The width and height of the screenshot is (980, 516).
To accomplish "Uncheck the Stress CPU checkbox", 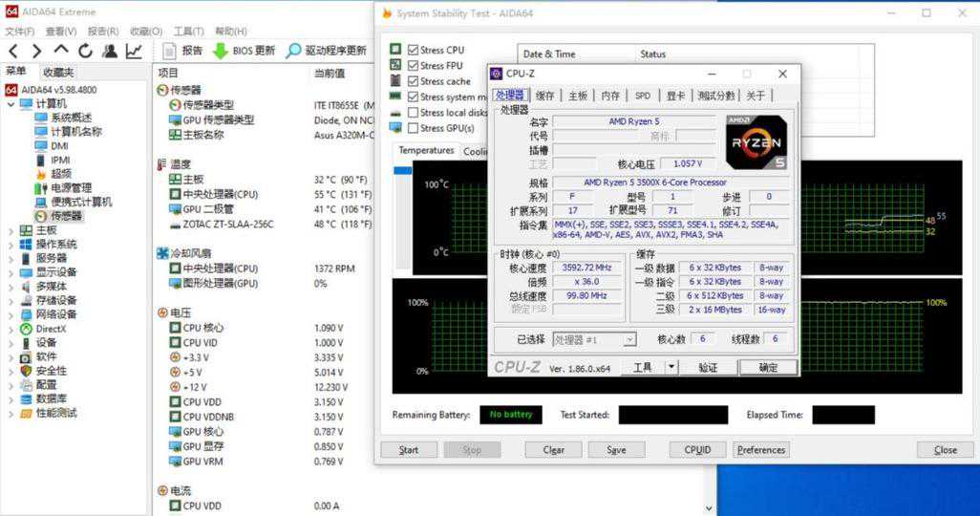I will [413, 50].
